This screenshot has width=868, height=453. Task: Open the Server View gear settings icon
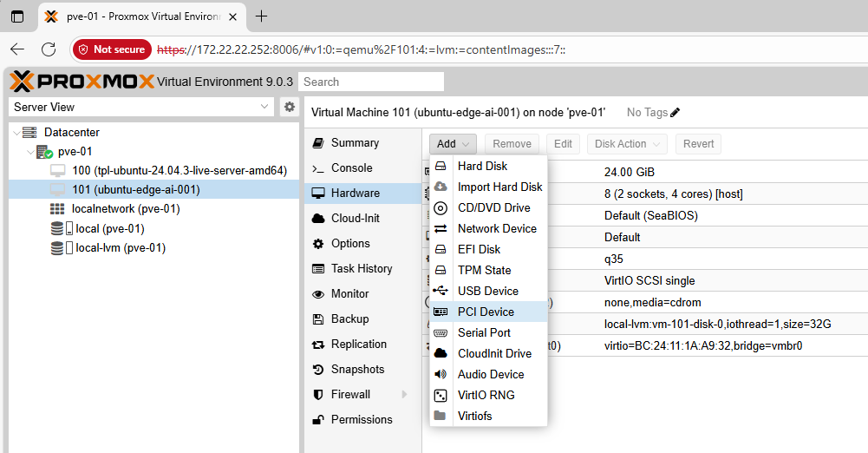(x=290, y=107)
